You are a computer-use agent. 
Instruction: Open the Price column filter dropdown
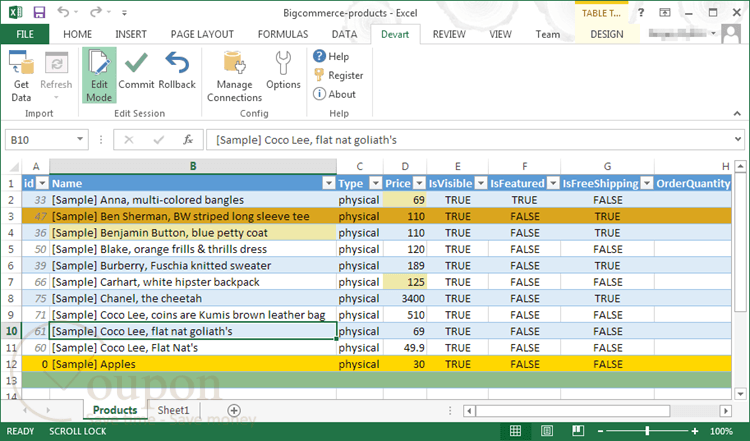click(x=419, y=183)
